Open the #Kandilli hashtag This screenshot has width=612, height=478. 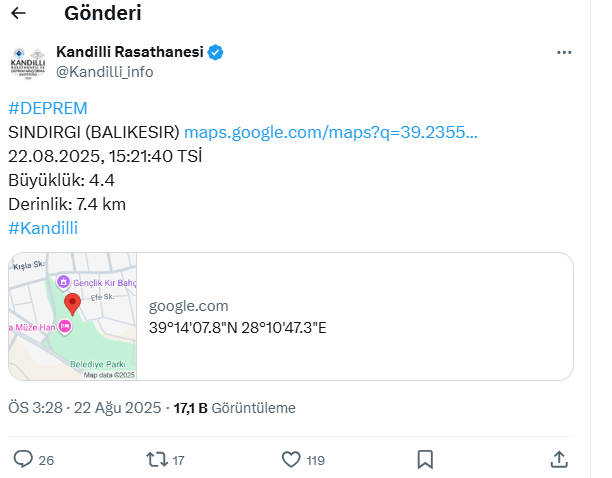point(43,228)
